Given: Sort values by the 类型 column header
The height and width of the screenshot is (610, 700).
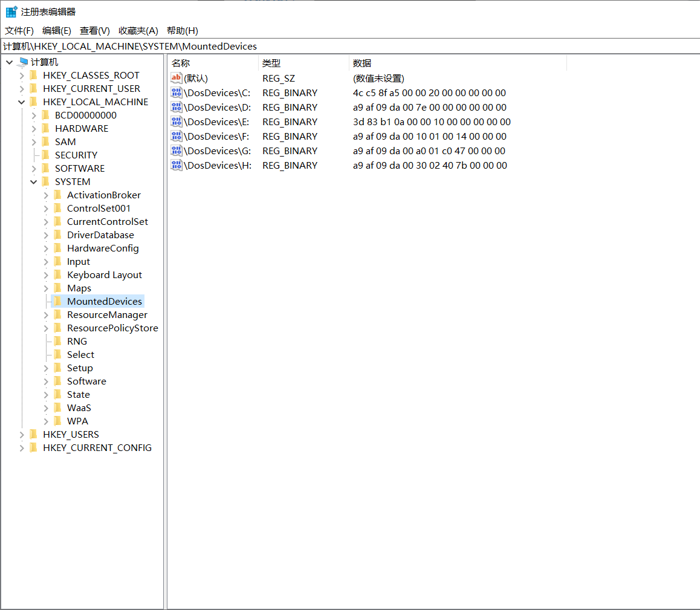Looking at the screenshot, I should pos(303,63).
